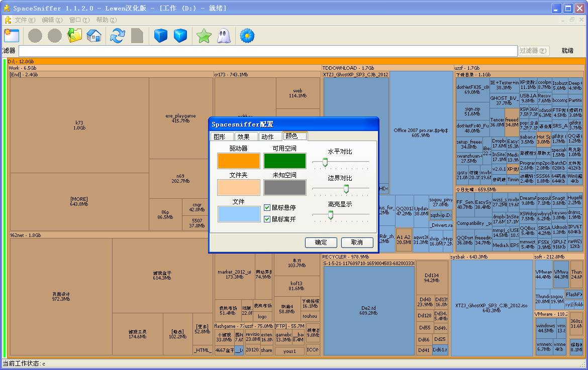The width and height of the screenshot is (588, 370).
Task: Refresh the scan with the blue arrows icon
Action: coord(118,36)
